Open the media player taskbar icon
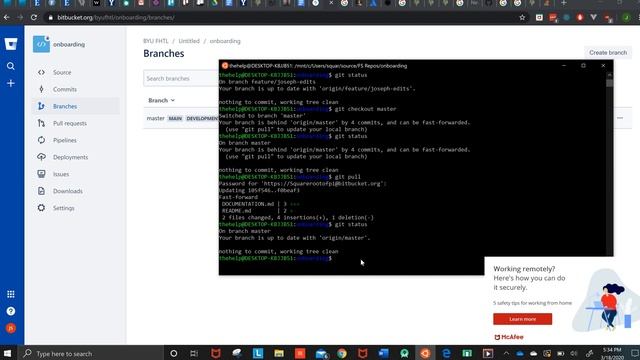This screenshot has height=360, width=640. click(488, 353)
